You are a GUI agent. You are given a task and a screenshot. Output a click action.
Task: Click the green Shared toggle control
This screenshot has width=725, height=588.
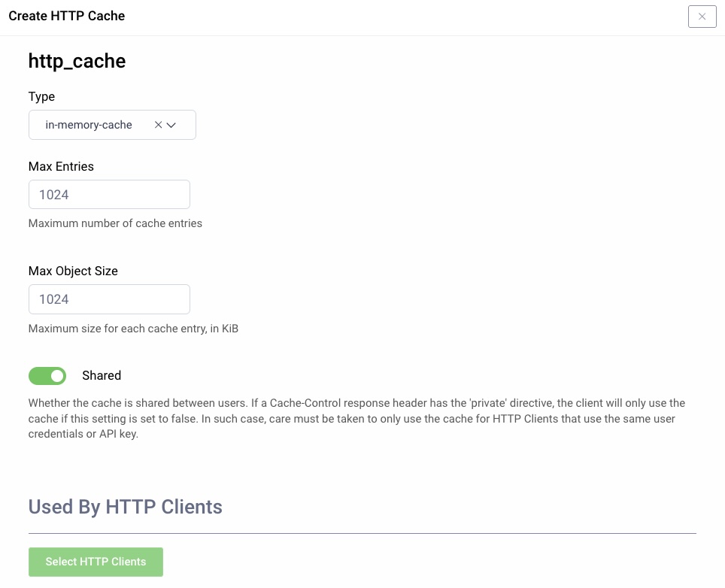click(47, 375)
